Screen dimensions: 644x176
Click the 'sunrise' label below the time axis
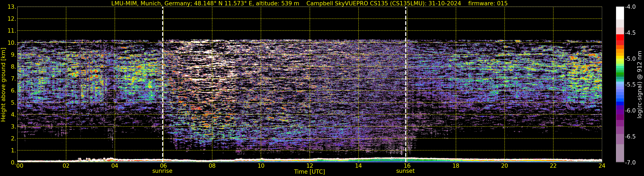click(162, 171)
